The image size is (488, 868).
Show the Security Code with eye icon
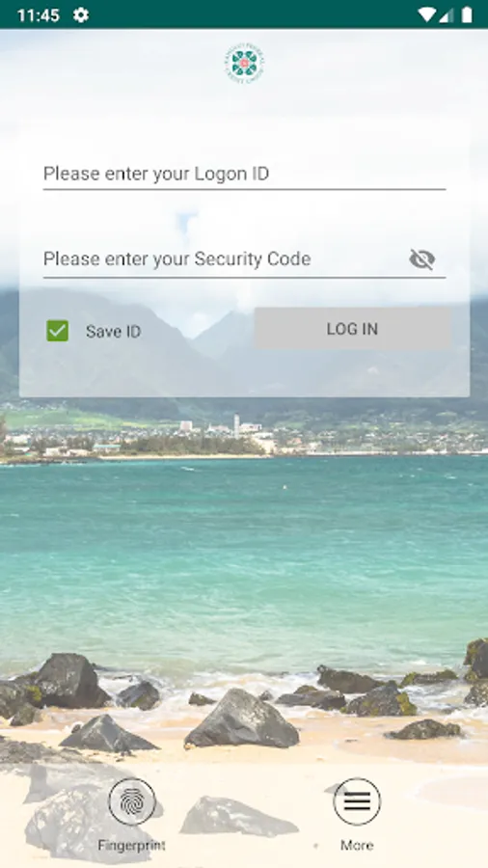click(x=421, y=259)
